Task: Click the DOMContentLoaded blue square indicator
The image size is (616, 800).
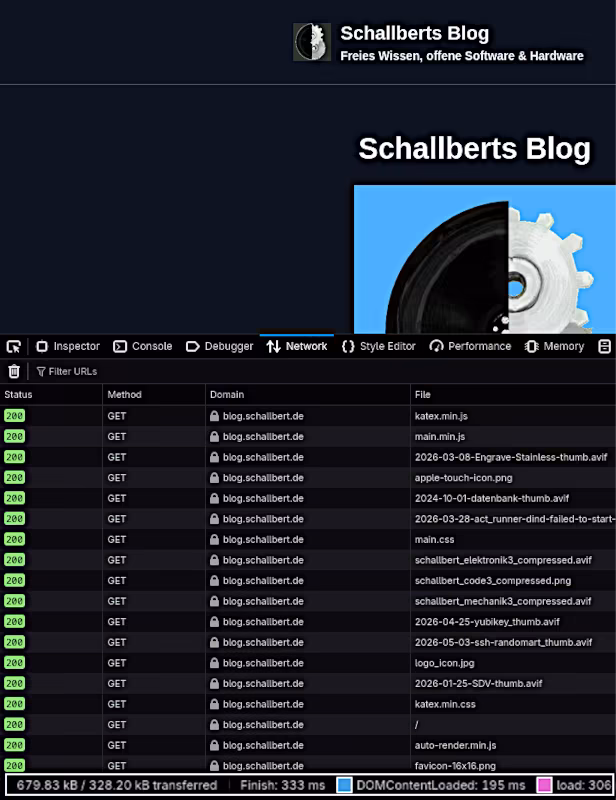Action: coord(344,785)
